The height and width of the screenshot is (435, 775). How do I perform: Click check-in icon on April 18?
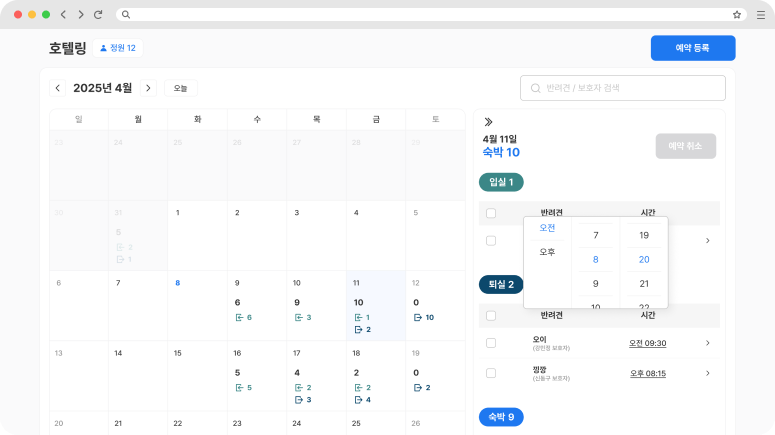coord(358,388)
